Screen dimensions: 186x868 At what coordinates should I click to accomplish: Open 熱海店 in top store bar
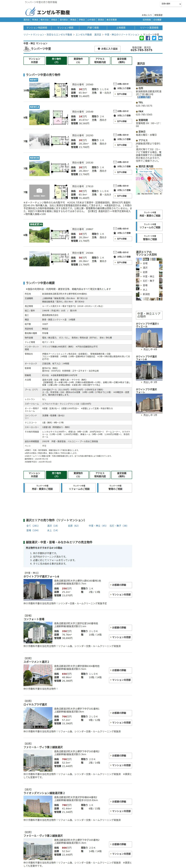pyautogui.click(x=73, y=20)
